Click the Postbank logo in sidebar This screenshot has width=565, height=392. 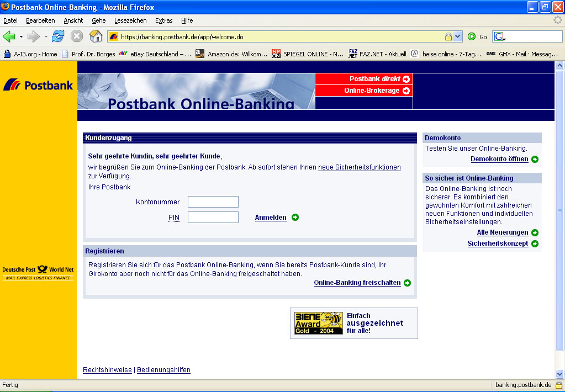tap(38, 85)
